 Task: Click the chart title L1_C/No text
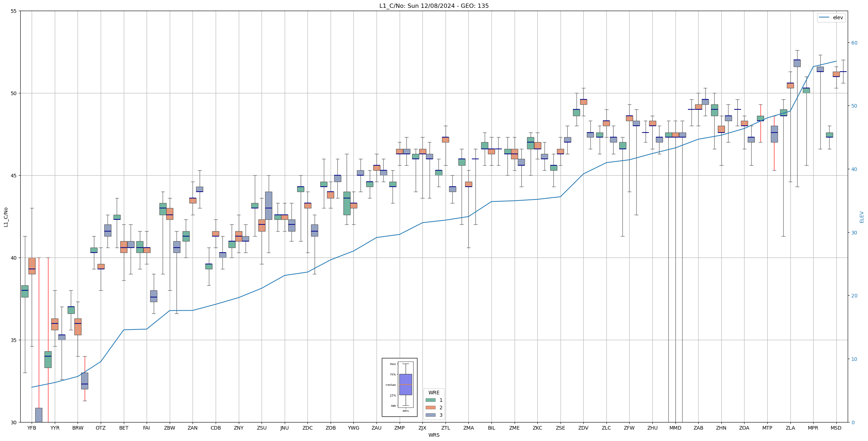click(434, 6)
